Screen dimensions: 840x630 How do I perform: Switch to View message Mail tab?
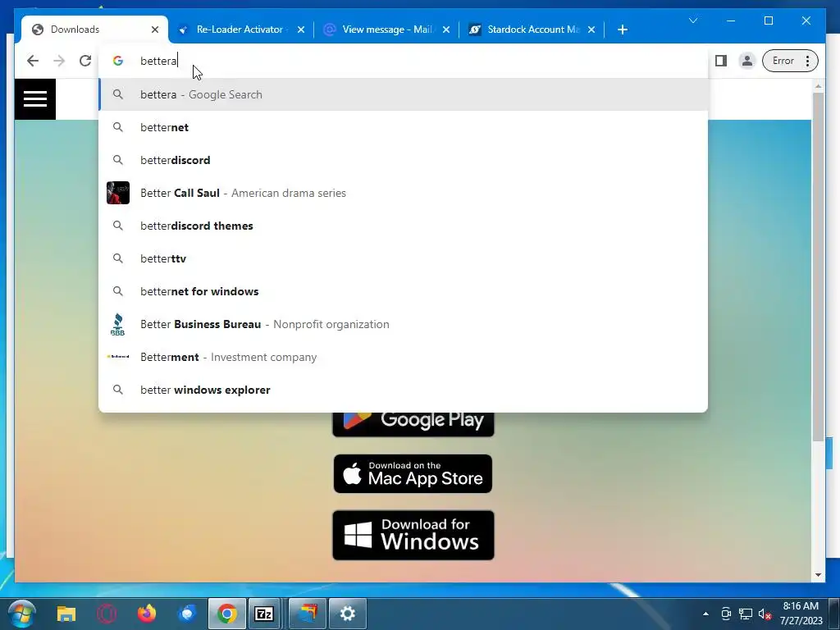(x=387, y=30)
